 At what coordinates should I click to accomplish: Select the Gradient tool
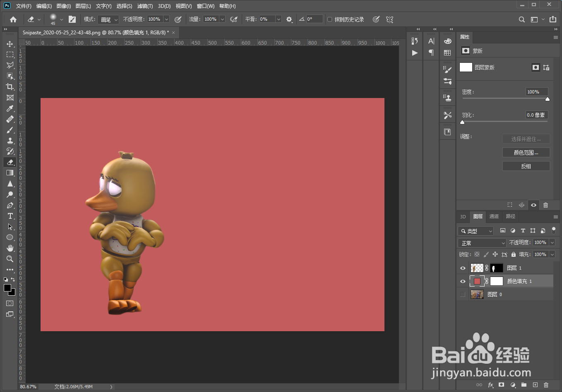coord(10,173)
